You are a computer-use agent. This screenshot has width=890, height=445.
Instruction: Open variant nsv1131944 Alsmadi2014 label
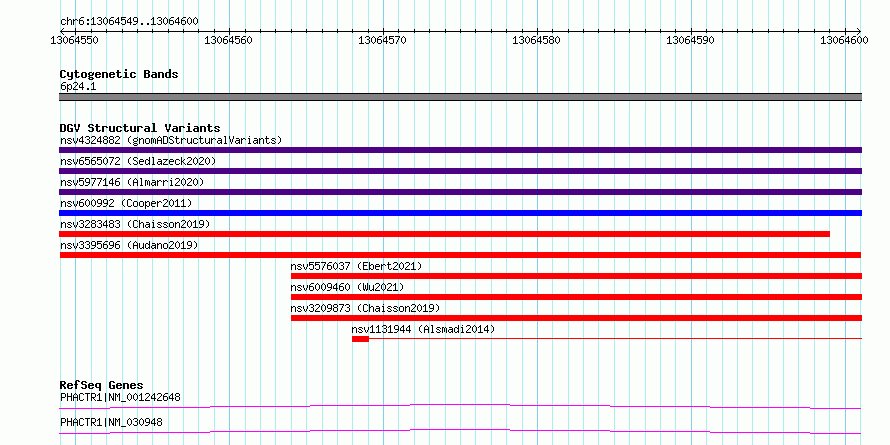423,329
